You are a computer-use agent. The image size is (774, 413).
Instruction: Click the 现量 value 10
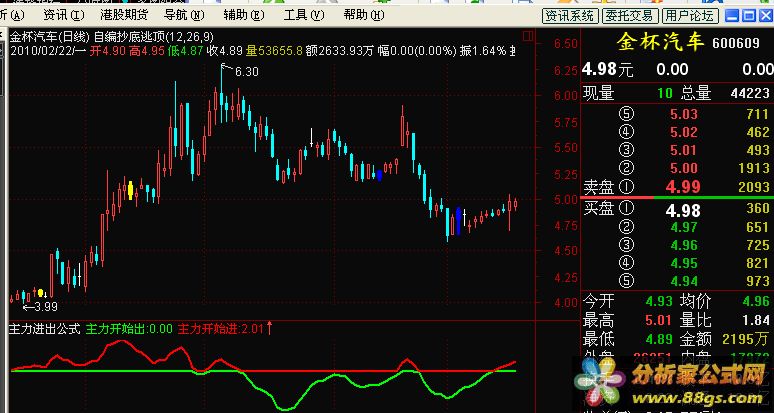665,93
